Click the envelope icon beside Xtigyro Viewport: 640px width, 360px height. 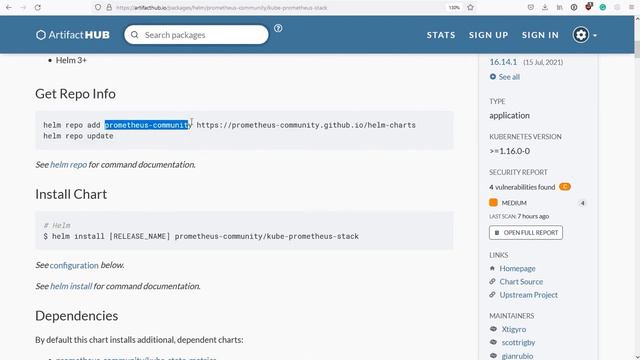[x=493, y=329]
